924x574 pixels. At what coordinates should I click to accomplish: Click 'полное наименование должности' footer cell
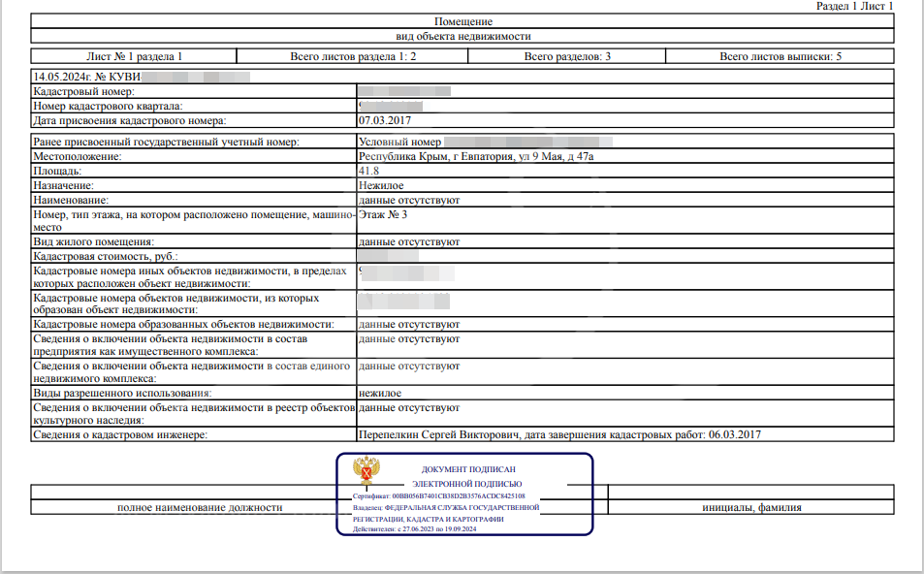pyautogui.click(x=200, y=507)
